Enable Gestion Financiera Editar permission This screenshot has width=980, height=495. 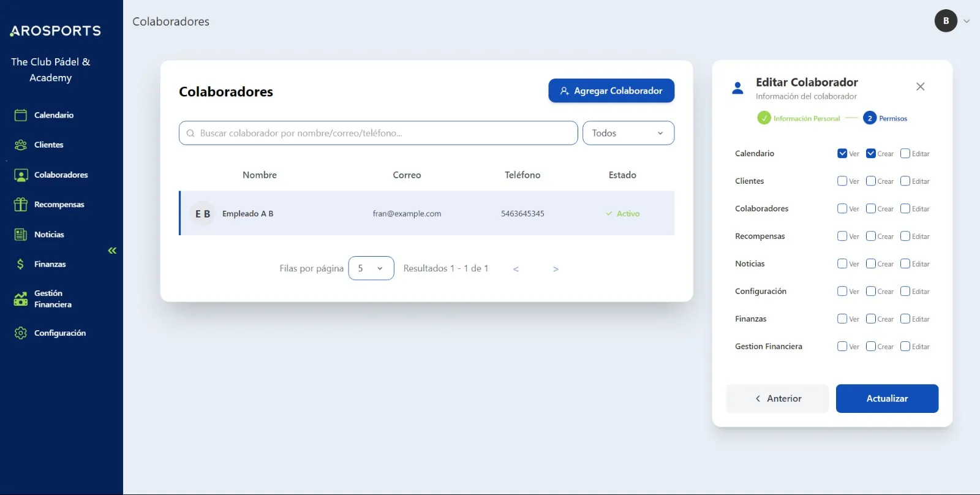[x=905, y=346]
